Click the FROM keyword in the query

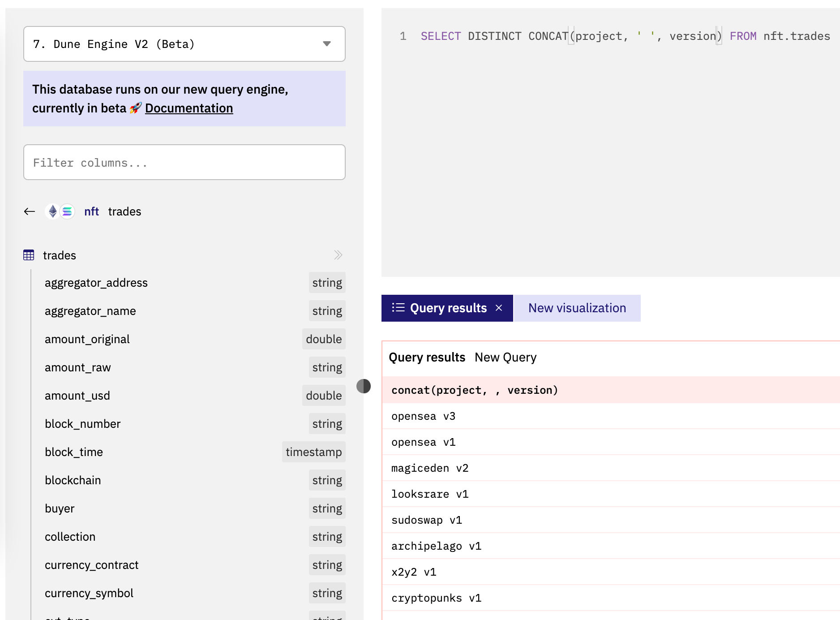(x=743, y=36)
